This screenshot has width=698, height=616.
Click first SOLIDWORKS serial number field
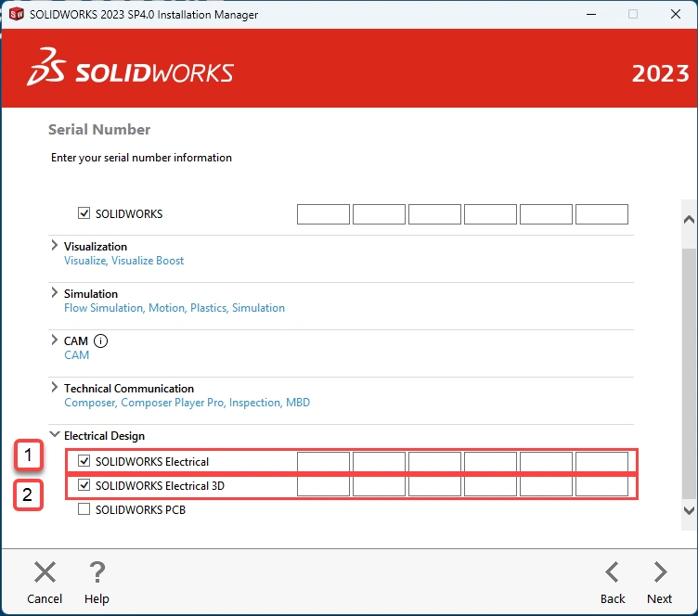[x=323, y=214]
